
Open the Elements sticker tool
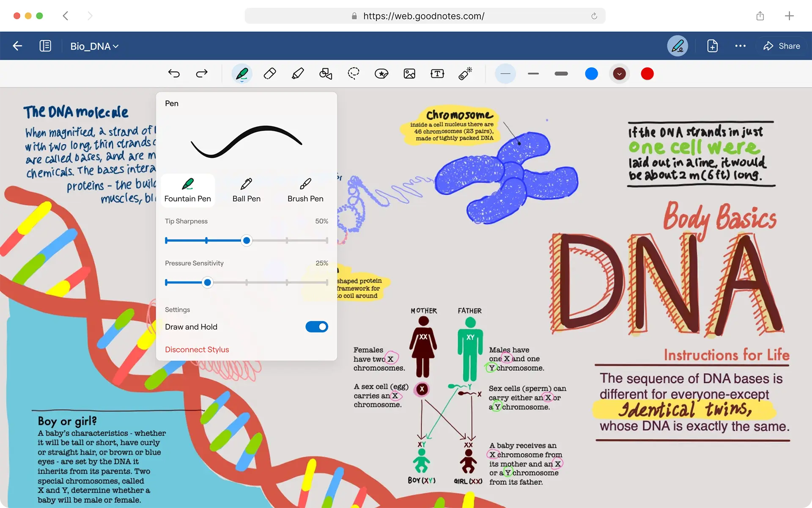tap(381, 74)
